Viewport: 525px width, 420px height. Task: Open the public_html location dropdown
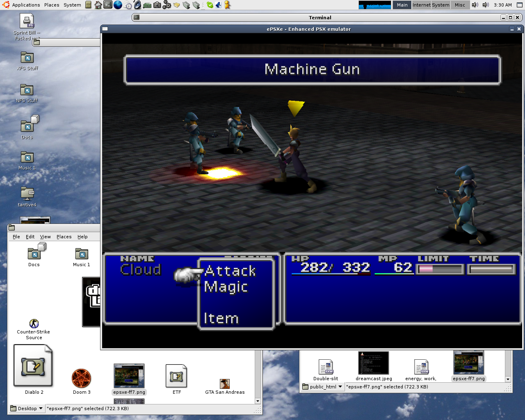tap(322, 387)
